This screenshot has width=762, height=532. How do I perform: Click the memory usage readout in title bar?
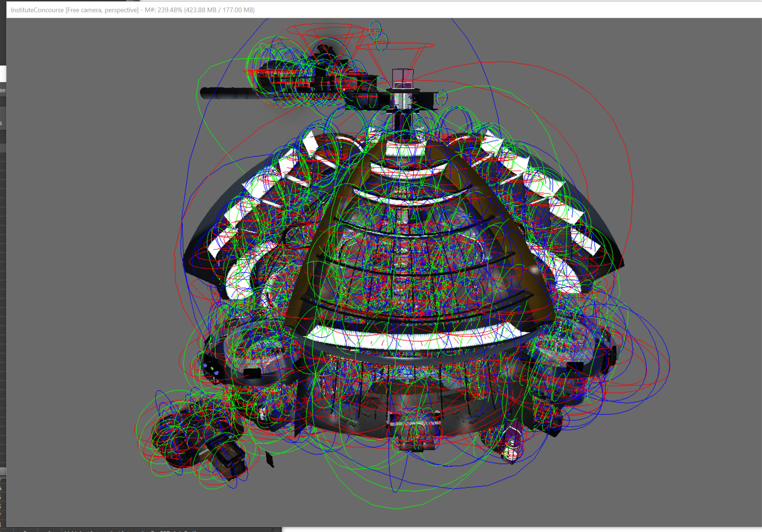[x=199, y=10]
